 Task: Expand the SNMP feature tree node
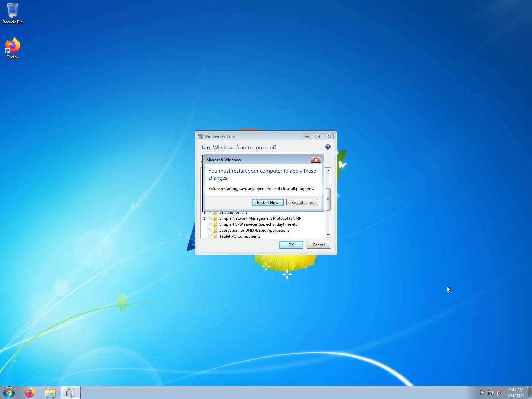204,219
